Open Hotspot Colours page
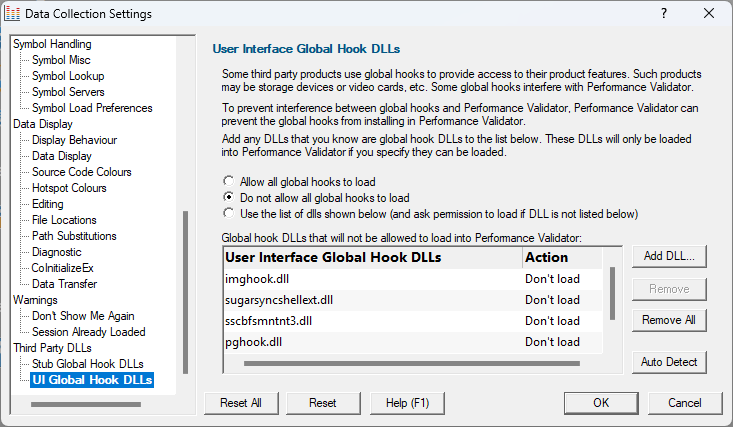The width and height of the screenshot is (733, 427). click(x=69, y=188)
